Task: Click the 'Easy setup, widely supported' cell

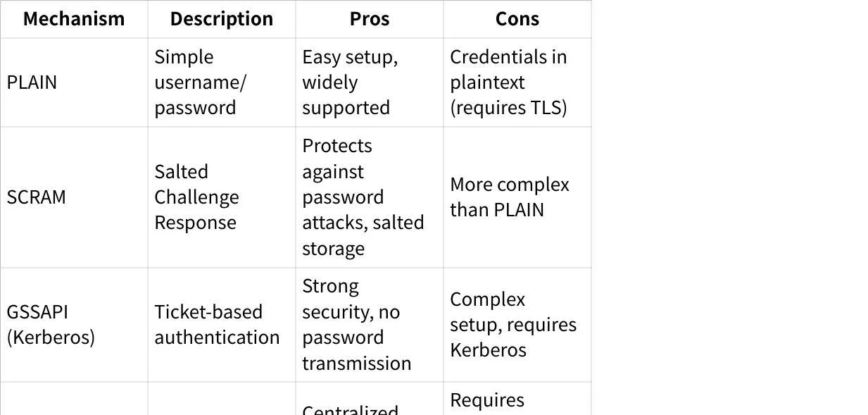Action: [x=350, y=82]
